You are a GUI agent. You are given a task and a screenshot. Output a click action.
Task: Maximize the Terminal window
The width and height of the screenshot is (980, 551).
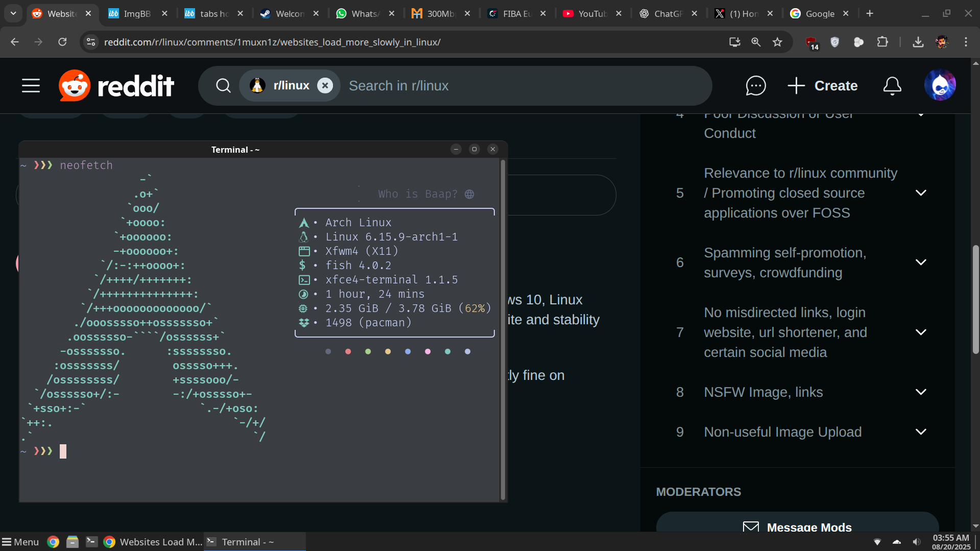pos(474,149)
